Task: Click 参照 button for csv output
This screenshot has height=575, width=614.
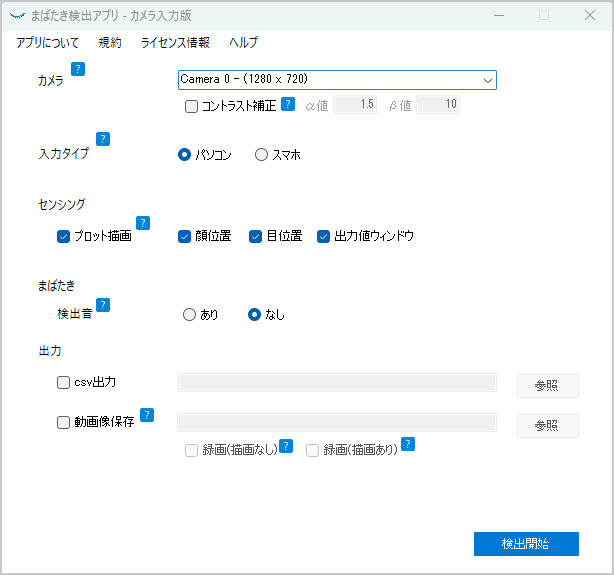Action: click(x=547, y=386)
